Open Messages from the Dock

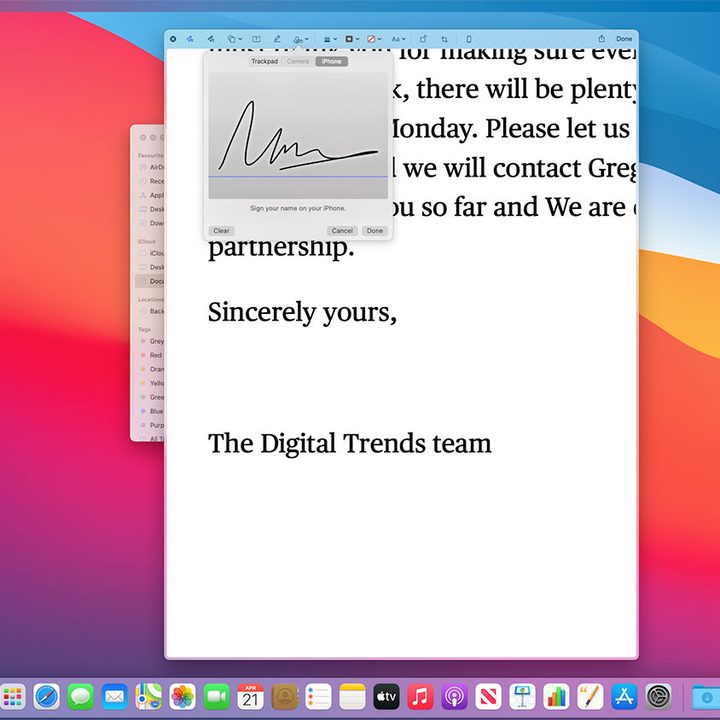(x=80, y=697)
